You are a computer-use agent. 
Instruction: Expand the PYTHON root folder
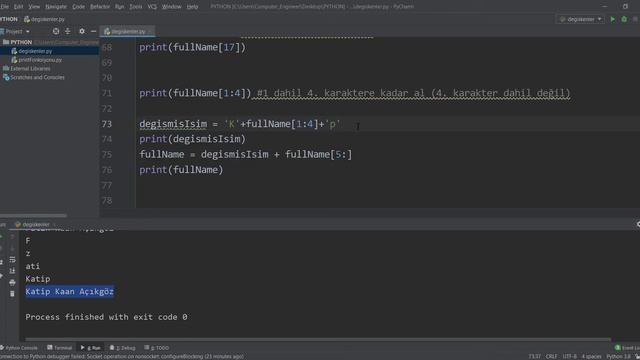(21, 42)
